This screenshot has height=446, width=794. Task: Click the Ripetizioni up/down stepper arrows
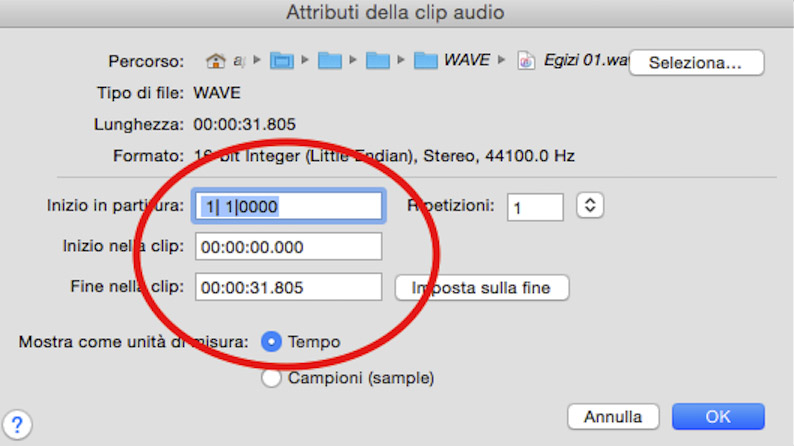pyautogui.click(x=591, y=206)
